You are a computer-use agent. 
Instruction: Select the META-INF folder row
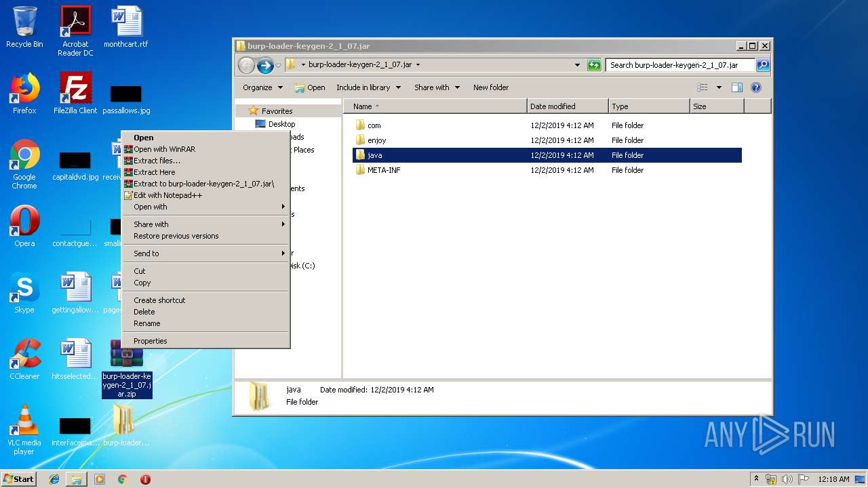pos(547,170)
